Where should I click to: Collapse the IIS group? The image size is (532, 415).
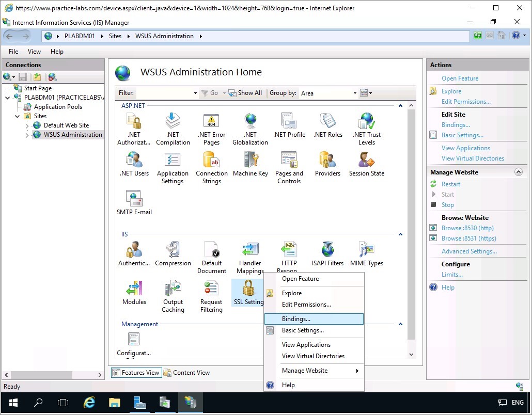pyautogui.click(x=400, y=234)
